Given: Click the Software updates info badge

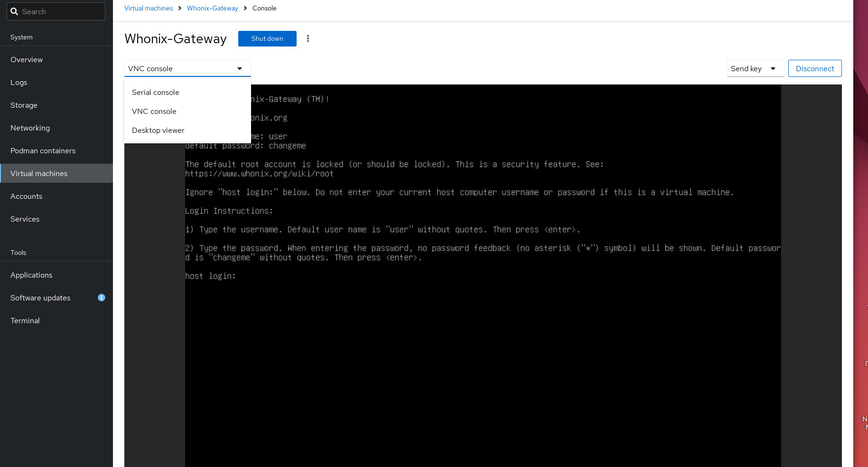Looking at the screenshot, I should (101, 298).
